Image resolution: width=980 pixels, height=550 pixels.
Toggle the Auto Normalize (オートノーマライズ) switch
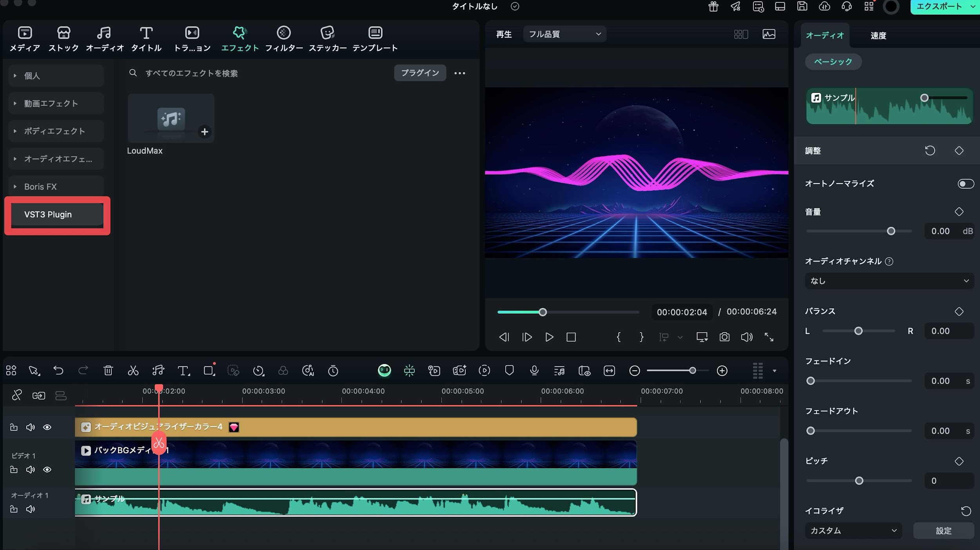pos(965,184)
